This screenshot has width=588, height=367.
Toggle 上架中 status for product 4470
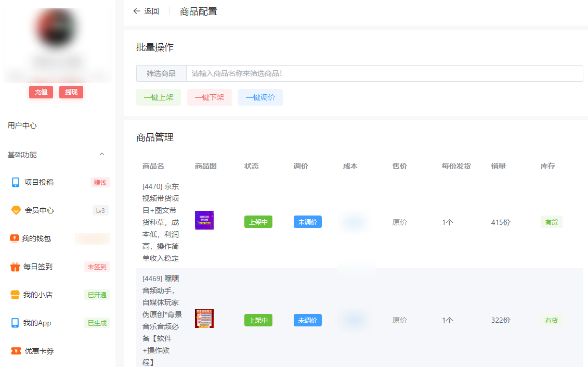pos(258,221)
